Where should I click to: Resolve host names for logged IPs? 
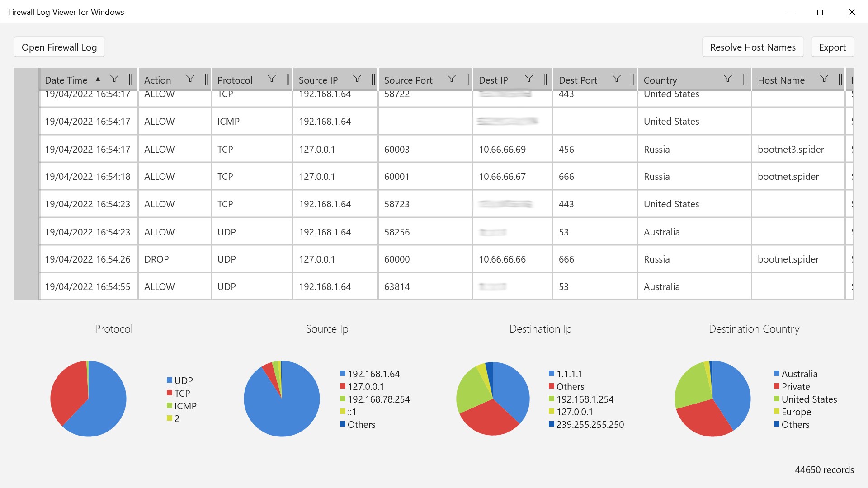tap(752, 47)
